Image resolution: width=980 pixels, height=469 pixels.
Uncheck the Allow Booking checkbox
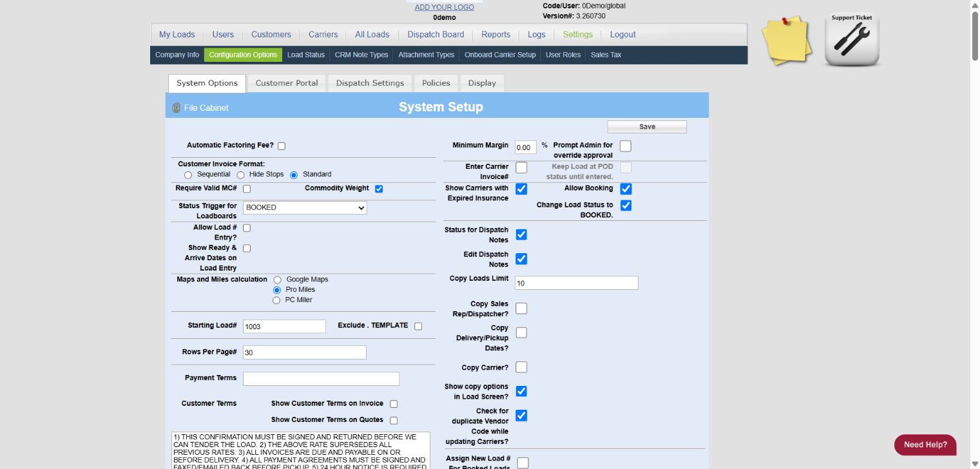point(626,189)
